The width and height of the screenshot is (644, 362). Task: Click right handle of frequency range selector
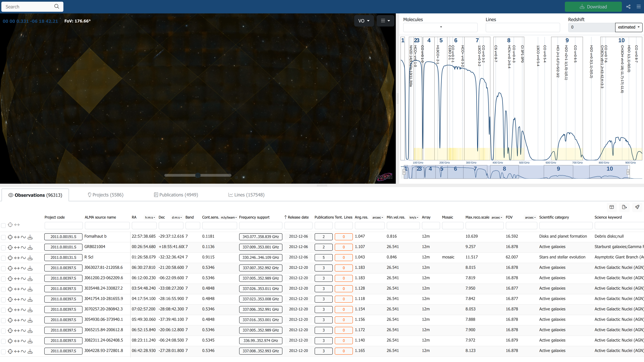point(628,172)
